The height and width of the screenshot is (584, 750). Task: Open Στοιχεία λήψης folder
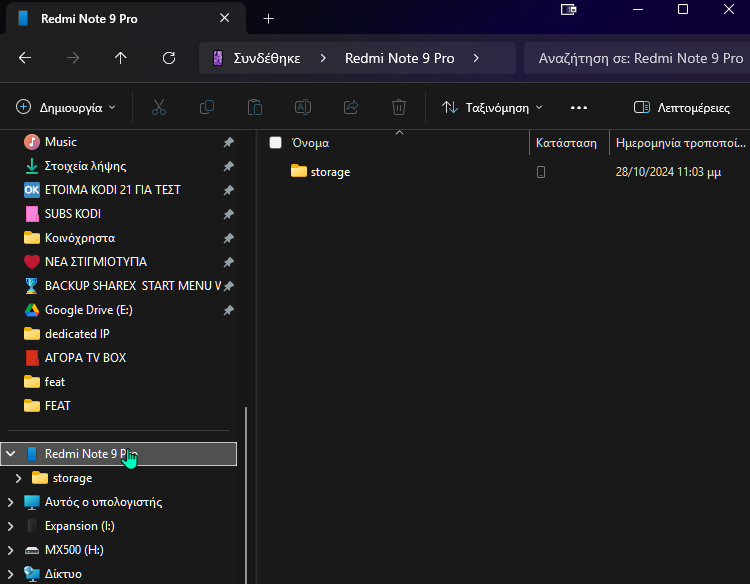86,166
